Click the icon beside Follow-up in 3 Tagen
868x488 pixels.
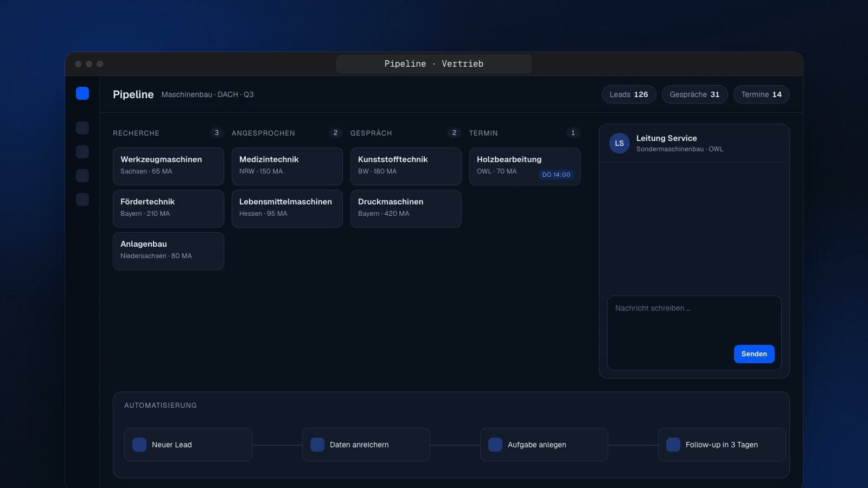click(x=673, y=445)
